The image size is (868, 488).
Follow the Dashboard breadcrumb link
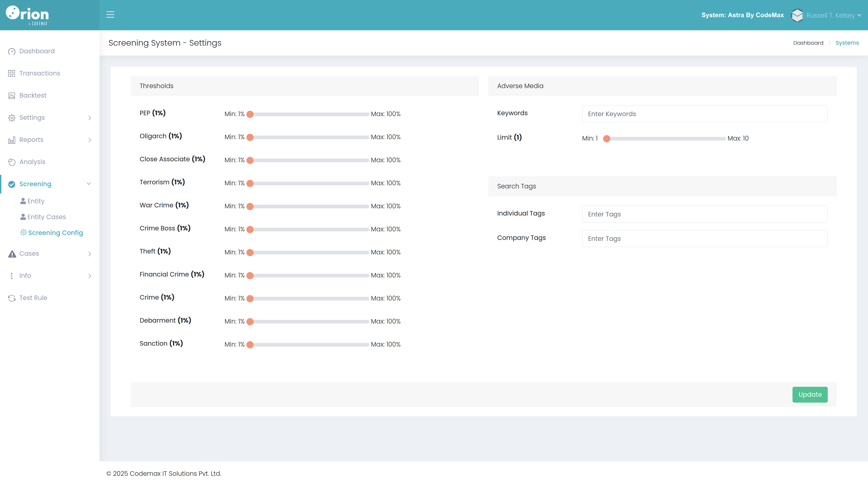pos(808,43)
